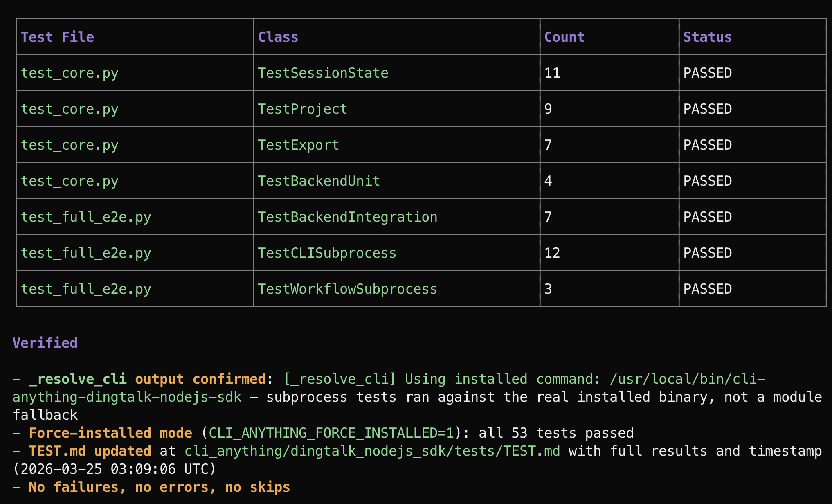The image size is (832, 504).
Task: Select the TestProject class cell
Action: tap(302, 109)
